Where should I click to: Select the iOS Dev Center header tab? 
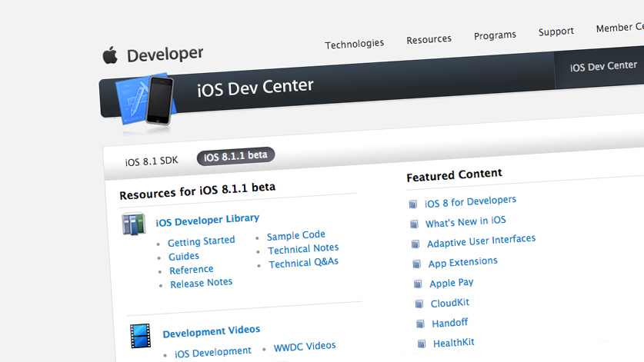(x=603, y=66)
